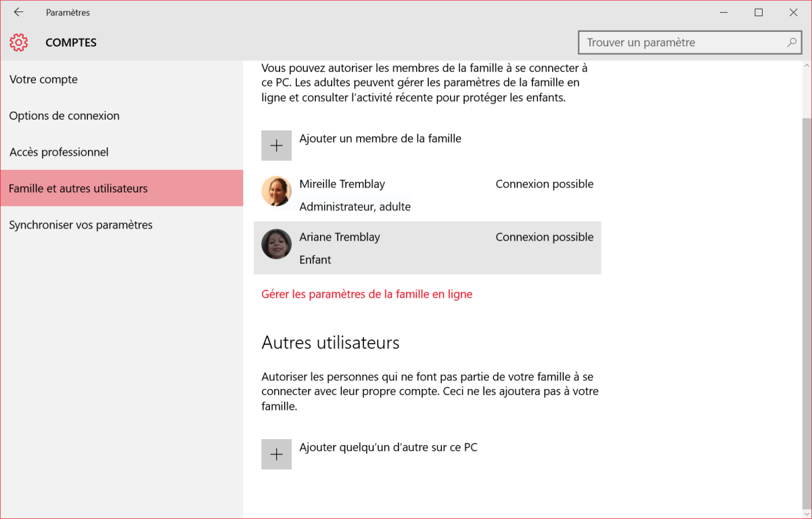
Task: Focus the Trouver un paramètre search field
Action: point(680,43)
